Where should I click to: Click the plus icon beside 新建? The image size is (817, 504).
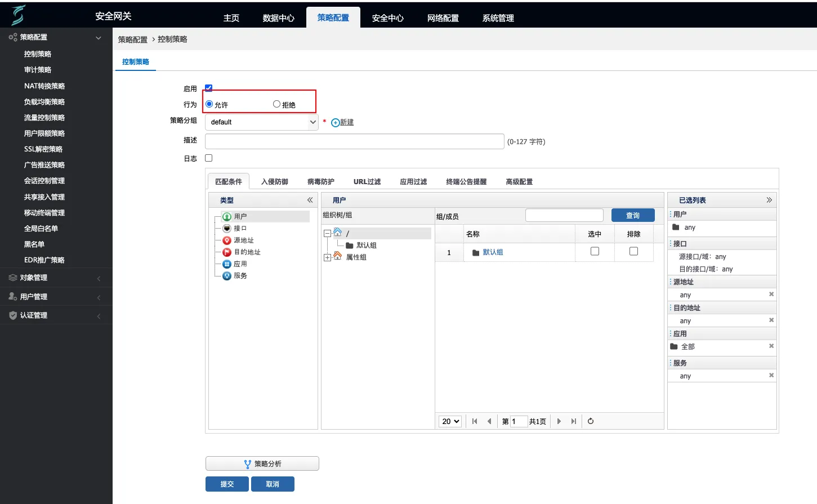tap(335, 123)
